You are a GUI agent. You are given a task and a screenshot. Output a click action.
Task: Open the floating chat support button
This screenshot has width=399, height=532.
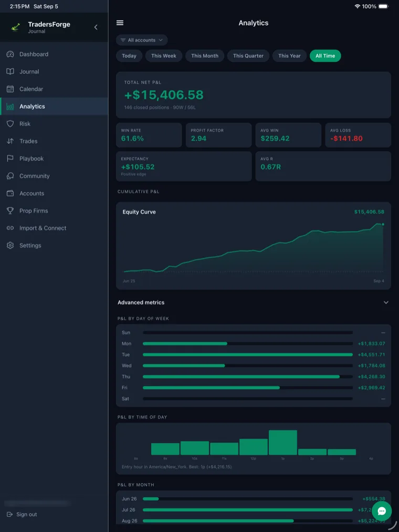pos(382,511)
